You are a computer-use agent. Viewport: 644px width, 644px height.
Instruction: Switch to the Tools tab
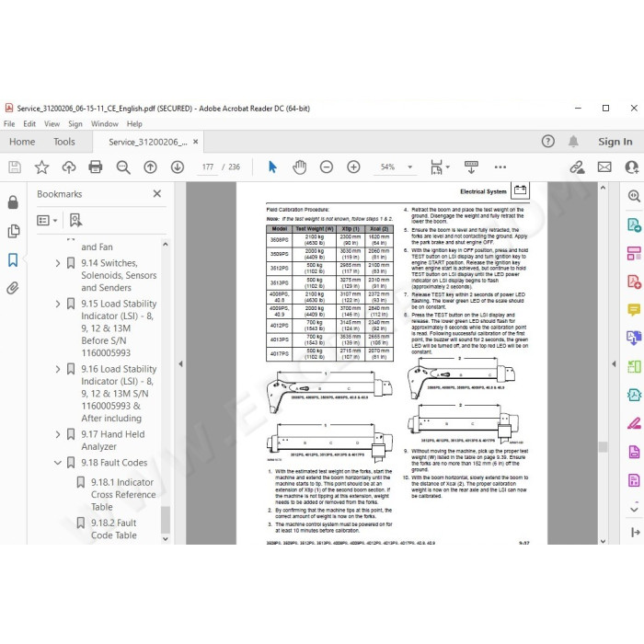[x=64, y=142]
